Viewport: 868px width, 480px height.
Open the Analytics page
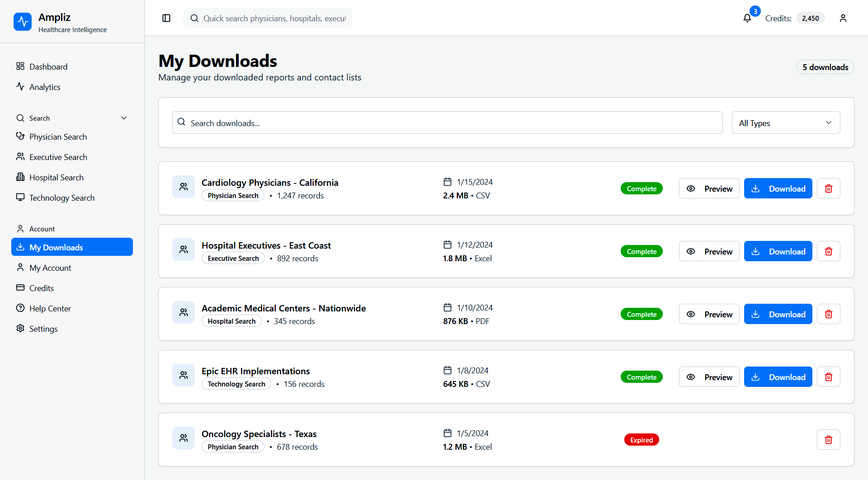click(x=45, y=87)
